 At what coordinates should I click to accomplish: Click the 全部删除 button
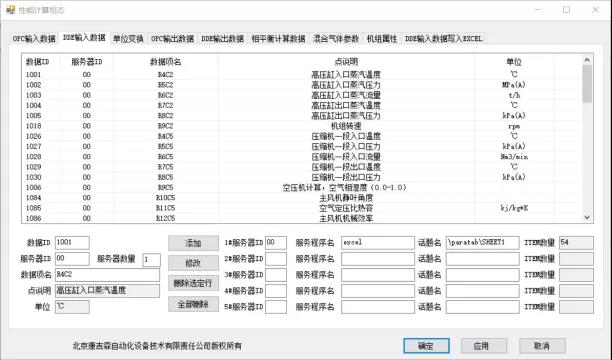193,304
